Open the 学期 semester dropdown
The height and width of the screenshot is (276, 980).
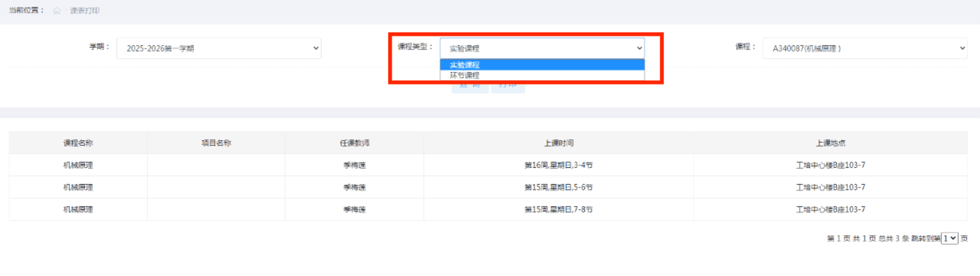click(219, 48)
